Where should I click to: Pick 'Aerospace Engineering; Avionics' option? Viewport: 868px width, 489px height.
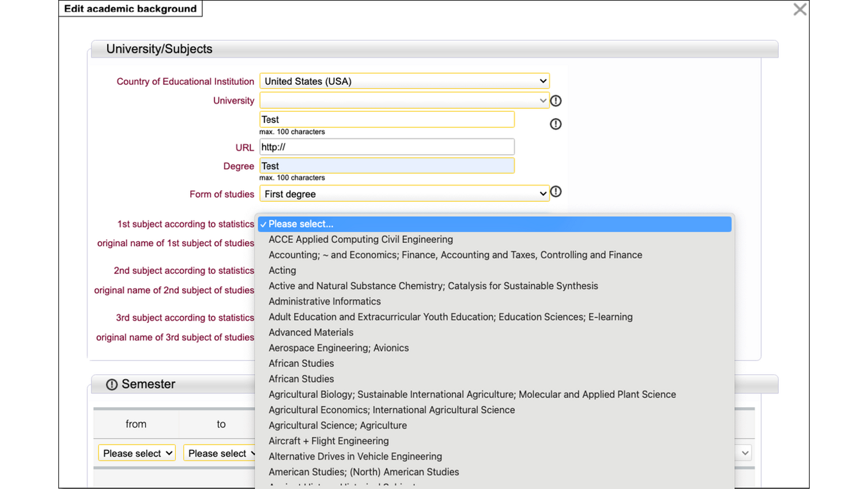(x=338, y=348)
